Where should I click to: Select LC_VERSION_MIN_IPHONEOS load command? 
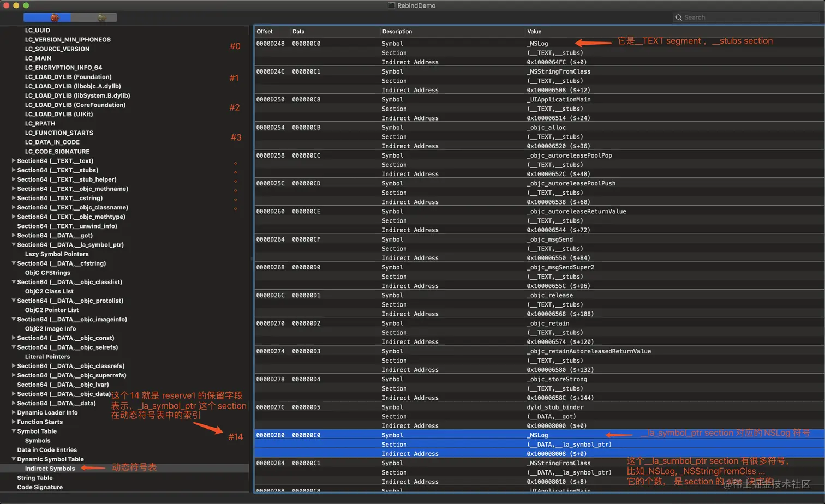pos(68,40)
